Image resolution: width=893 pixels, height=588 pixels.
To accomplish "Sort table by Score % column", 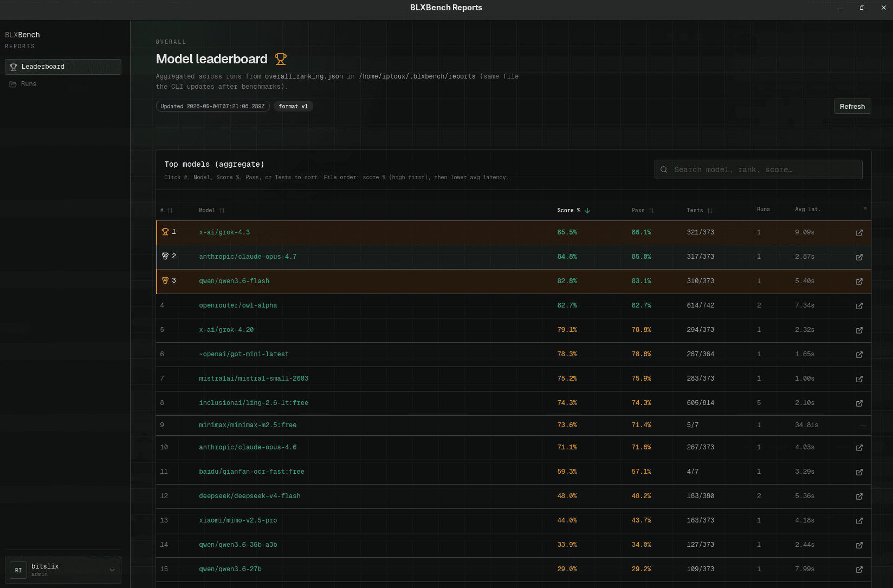I will pyautogui.click(x=573, y=210).
